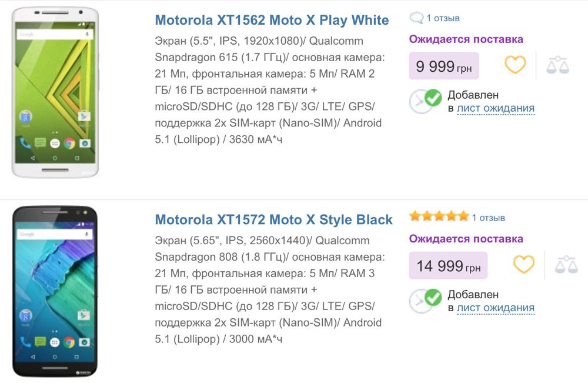Open Motorola XT1572 Moto X Style Black title link
Screen dimensions: 588x383
pos(274,219)
